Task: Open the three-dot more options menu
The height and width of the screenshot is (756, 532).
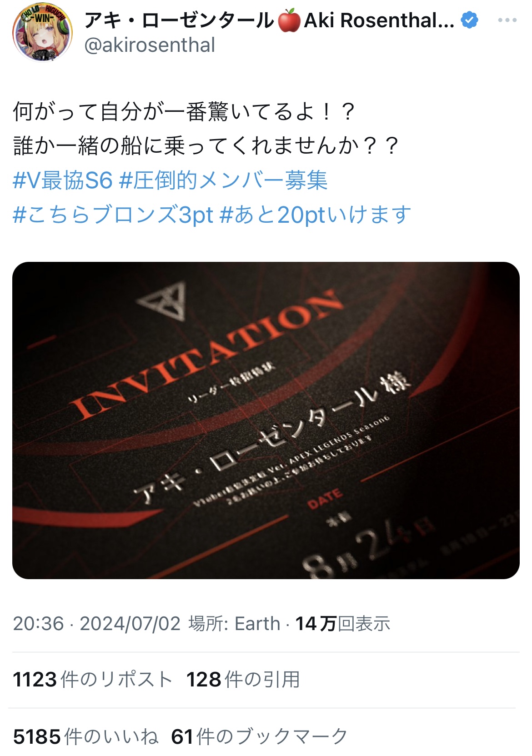Action: pyautogui.click(x=507, y=20)
